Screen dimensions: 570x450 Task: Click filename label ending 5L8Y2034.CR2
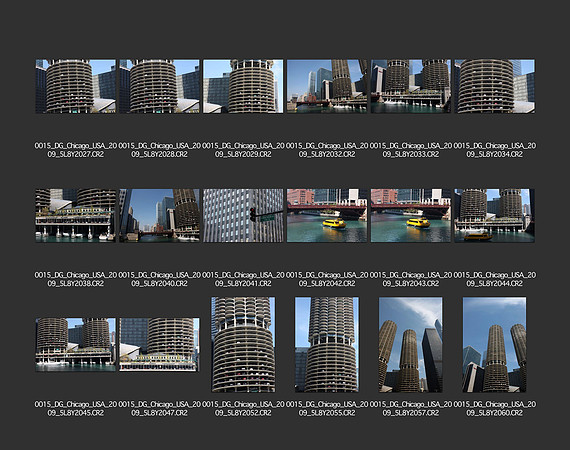(x=494, y=150)
